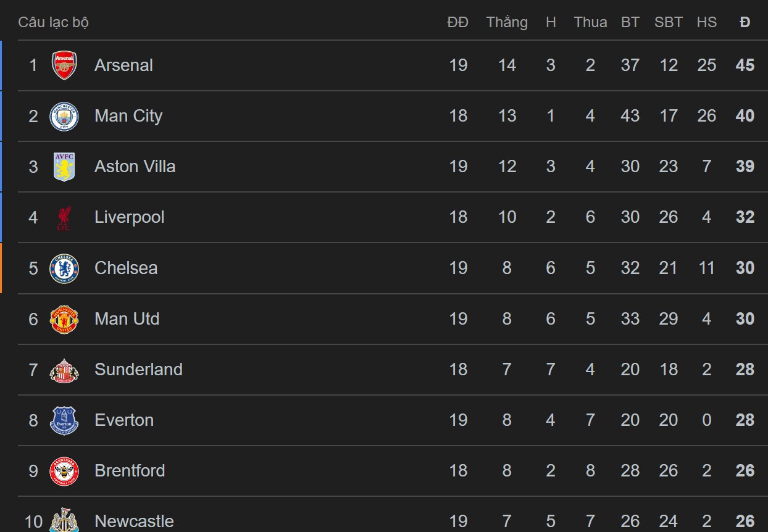The image size is (768, 532).
Task: Click the Newcastle team name
Action: click(x=134, y=521)
